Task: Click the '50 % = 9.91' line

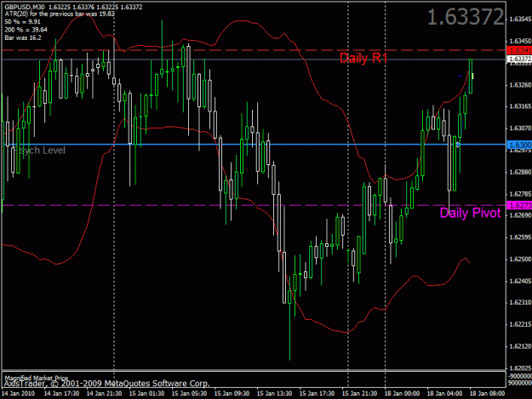Action: coord(22,22)
